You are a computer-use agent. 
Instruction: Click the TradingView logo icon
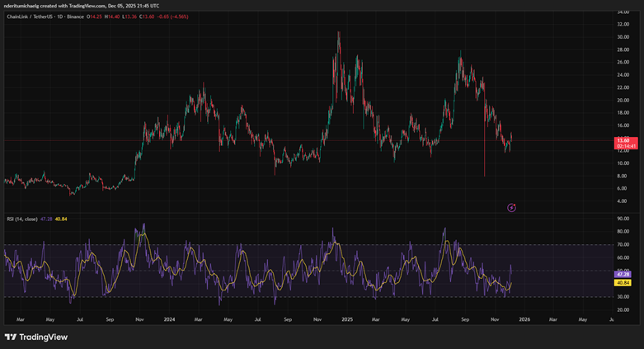(12, 337)
